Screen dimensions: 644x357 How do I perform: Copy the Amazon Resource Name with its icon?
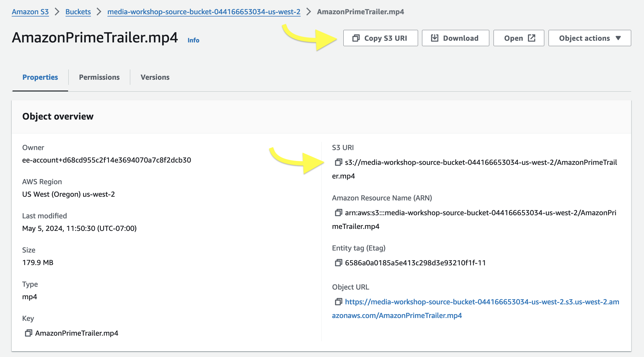tap(338, 213)
